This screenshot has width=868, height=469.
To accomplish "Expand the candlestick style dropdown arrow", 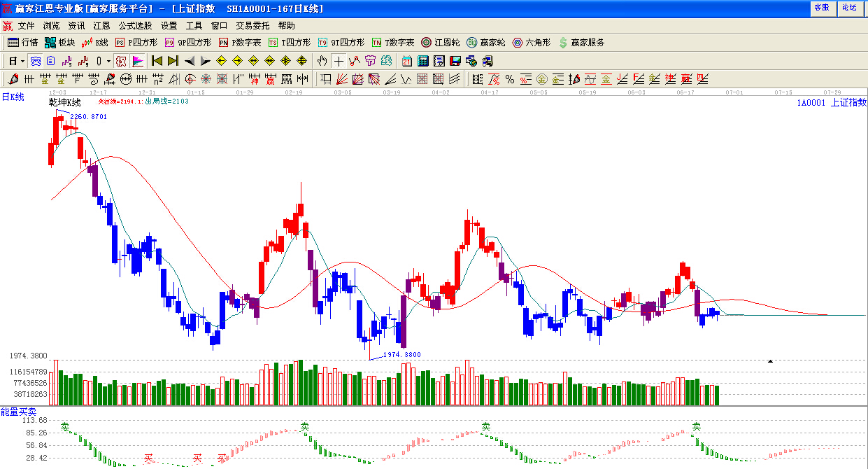I will pos(108,61).
